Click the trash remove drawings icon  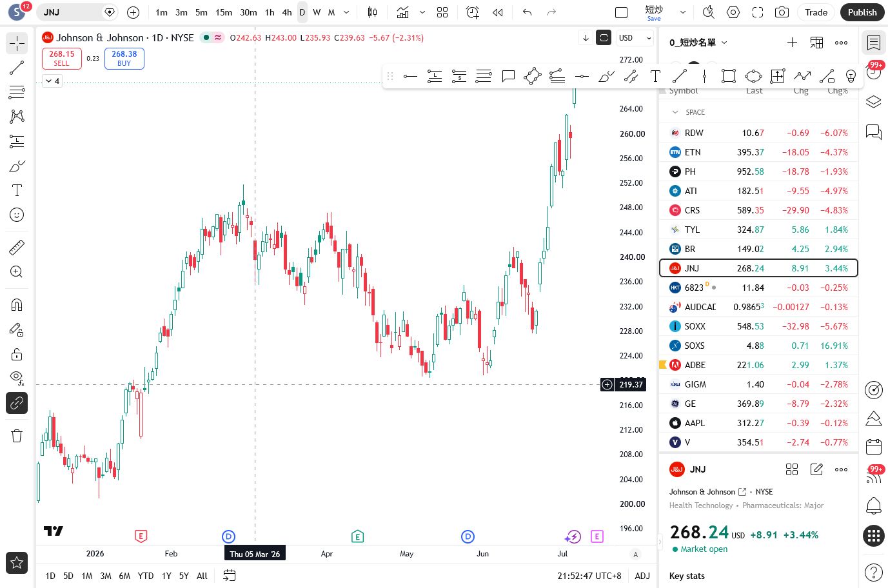coord(17,436)
